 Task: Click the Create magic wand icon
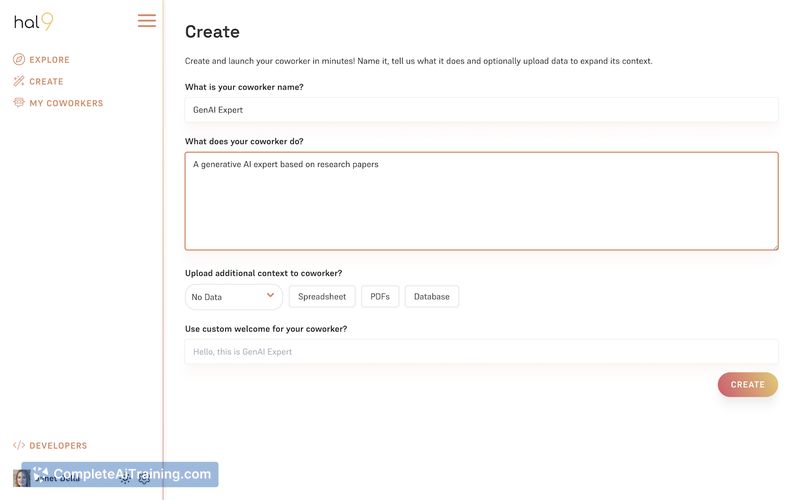tap(19, 81)
